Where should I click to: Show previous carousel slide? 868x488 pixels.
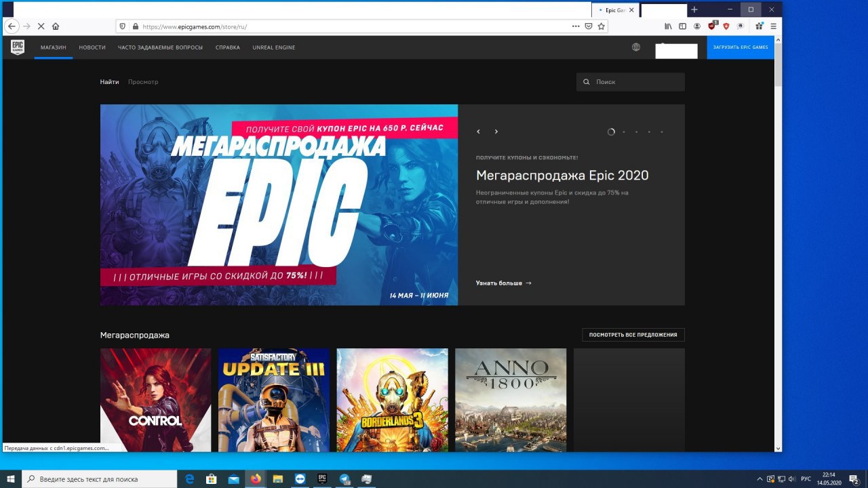pyautogui.click(x=479, y=131)
